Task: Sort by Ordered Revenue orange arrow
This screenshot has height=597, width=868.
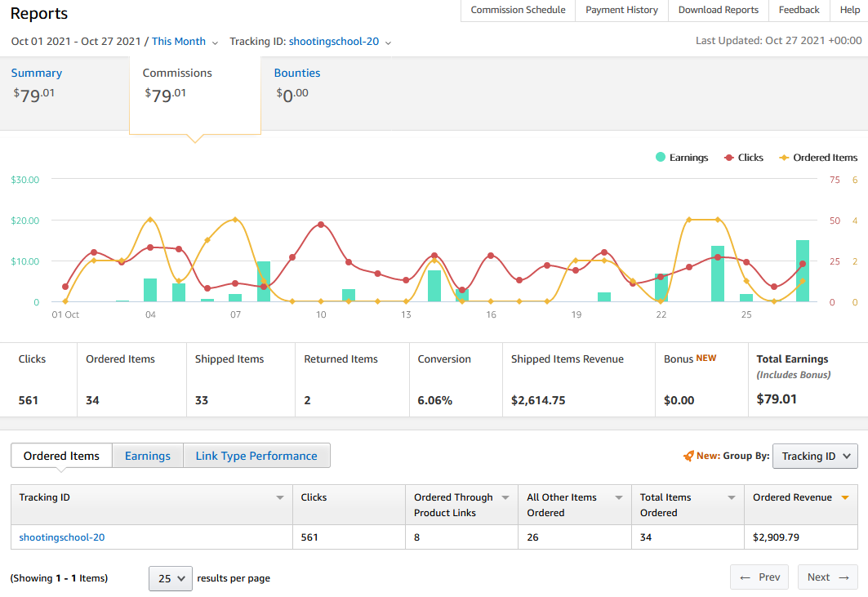Action: [845, 497]
